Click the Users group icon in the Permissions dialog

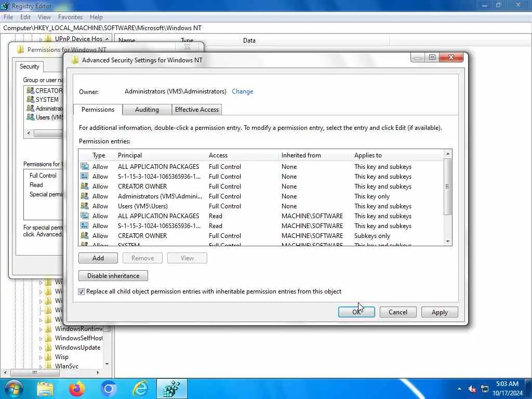(x=31, y=117)
